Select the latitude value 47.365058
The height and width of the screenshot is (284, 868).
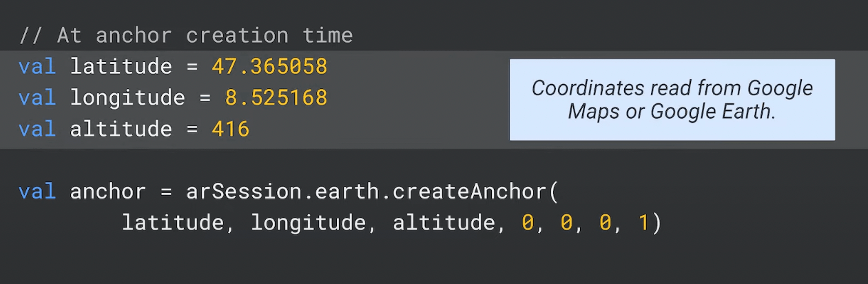pyautogui.click(x=269, y=67)
